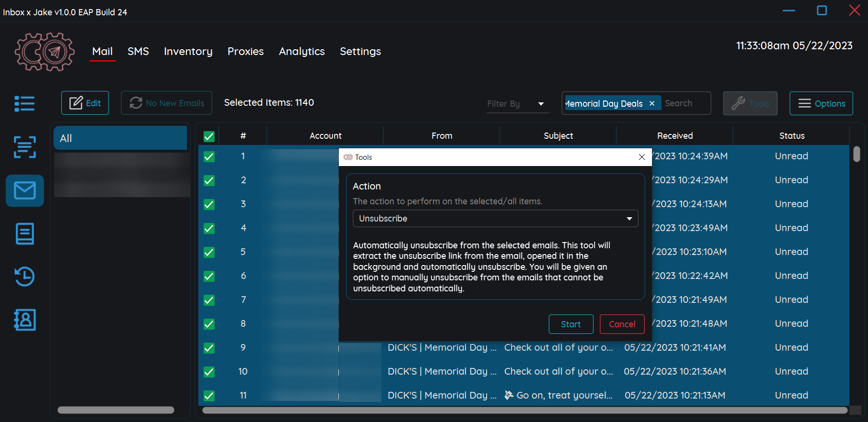The height and width of the screenshot is (422, 868).
Task: Expand the Filter By dropdown
Action: [x=516, y=104]
